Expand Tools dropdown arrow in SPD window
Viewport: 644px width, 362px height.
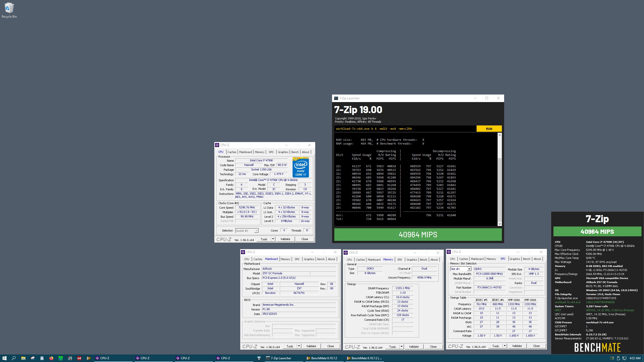tap(505, 346)
